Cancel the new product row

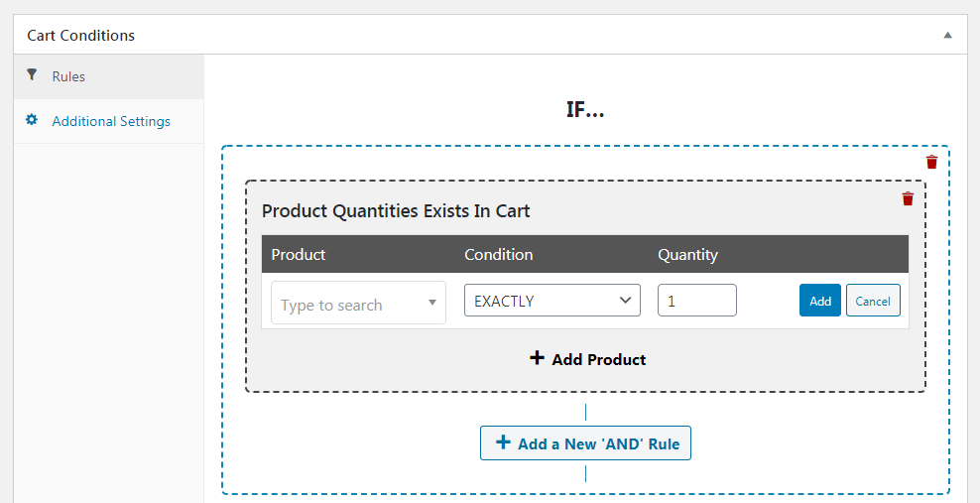point(873,301)
